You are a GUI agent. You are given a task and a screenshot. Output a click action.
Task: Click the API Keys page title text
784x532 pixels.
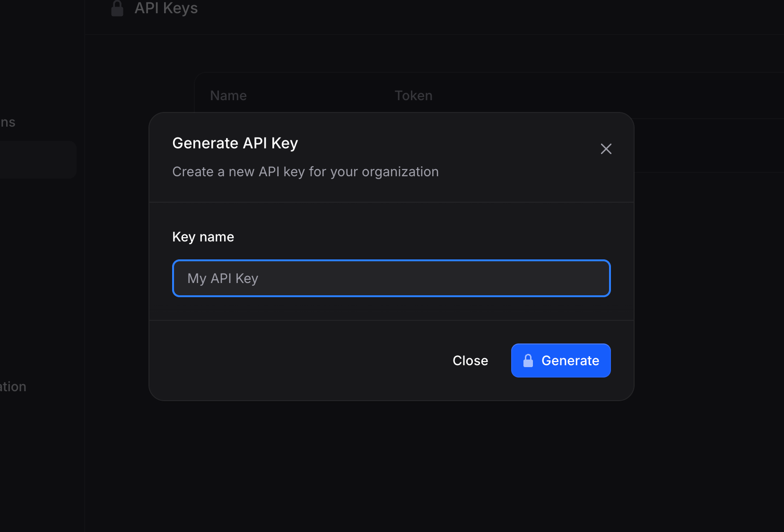(166, 8)
